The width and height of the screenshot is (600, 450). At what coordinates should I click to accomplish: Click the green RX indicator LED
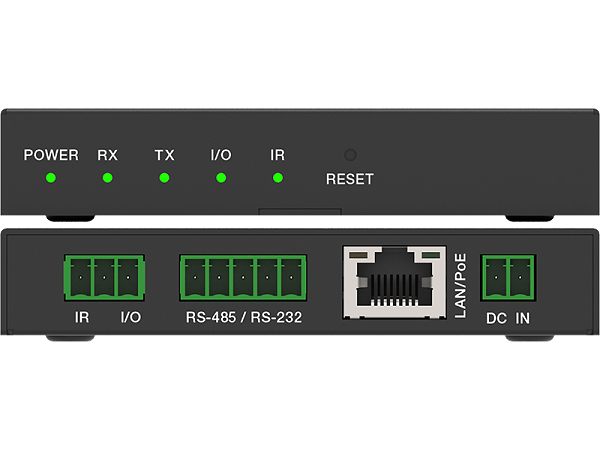coord(107,179)
